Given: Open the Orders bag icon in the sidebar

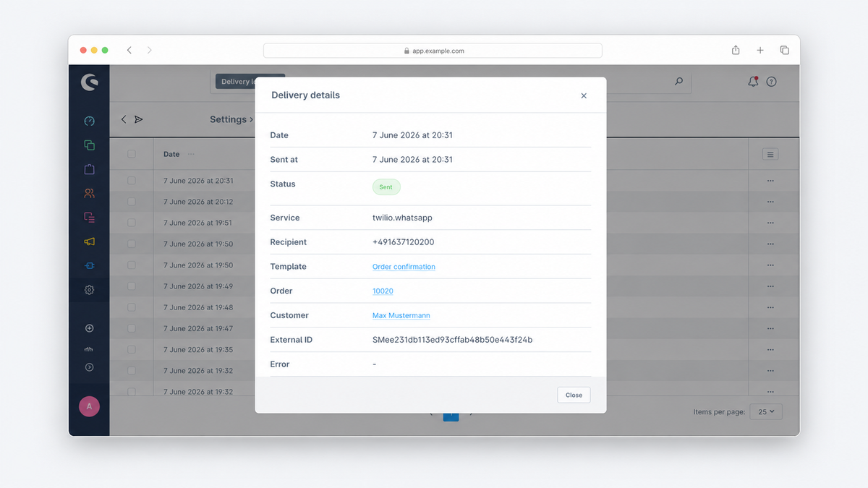Looking at the screenshot, I should pyautogui.click(x=89, y=169).
